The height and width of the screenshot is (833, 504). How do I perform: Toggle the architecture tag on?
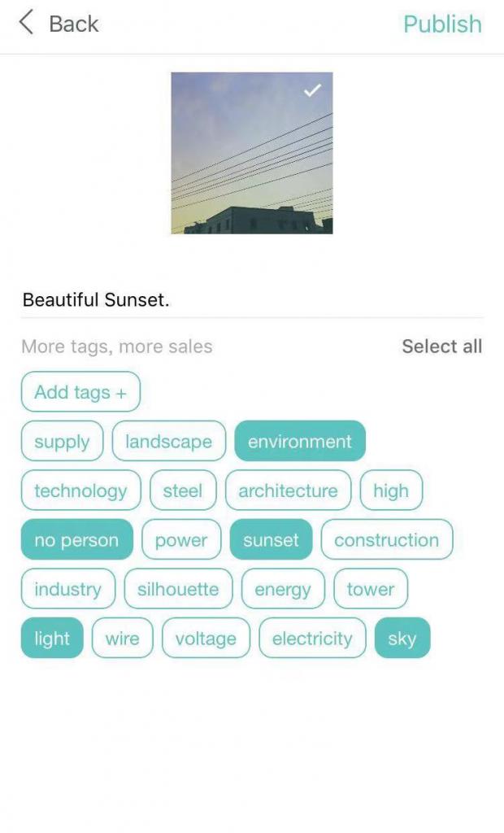288,491
